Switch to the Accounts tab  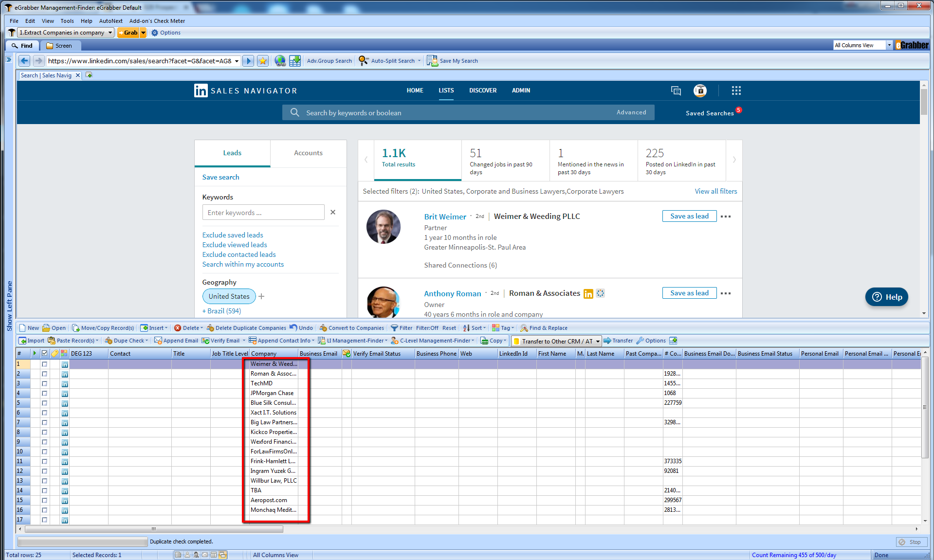pos(308,153)
